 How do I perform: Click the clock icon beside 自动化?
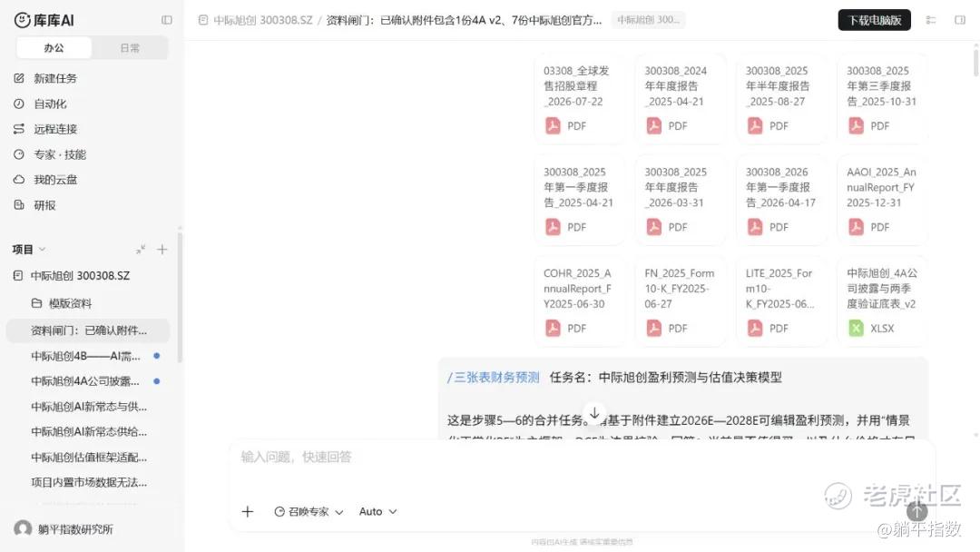pos(19,103)
